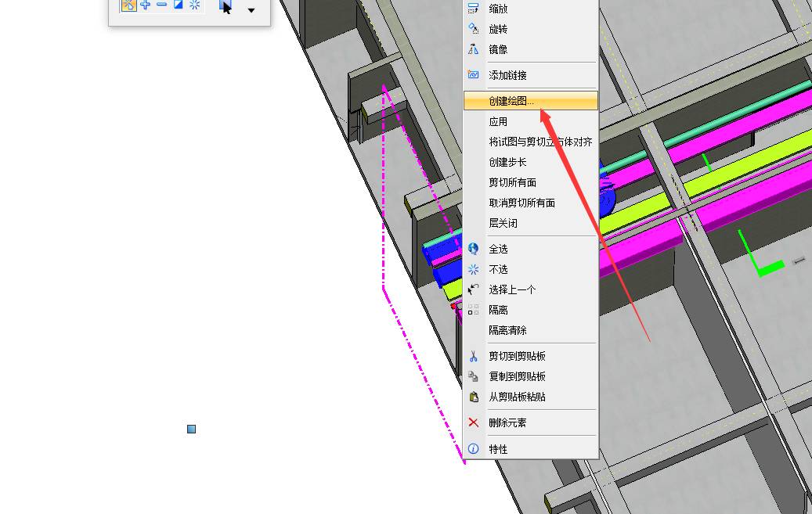Click the clear selection starburst icon in toolbar

pyautogui.click(x=194, y=5)
